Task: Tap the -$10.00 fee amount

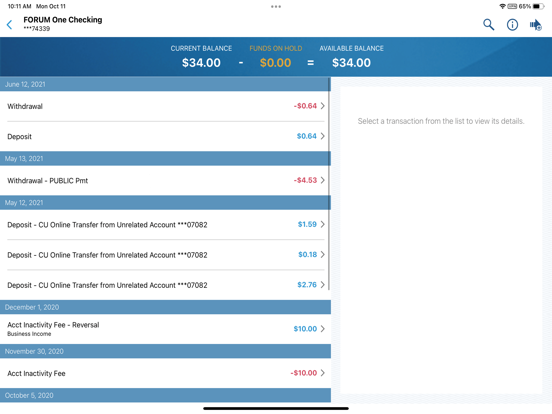Action: pyautogui.click(x=303, y=373)
